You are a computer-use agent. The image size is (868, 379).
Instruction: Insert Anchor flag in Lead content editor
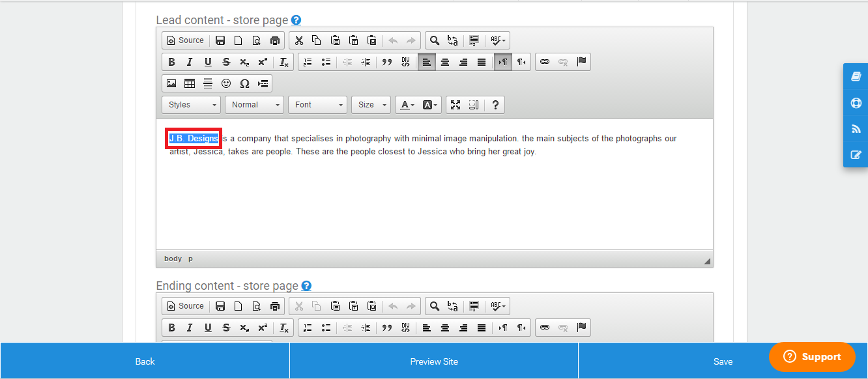tap(582, 63)
